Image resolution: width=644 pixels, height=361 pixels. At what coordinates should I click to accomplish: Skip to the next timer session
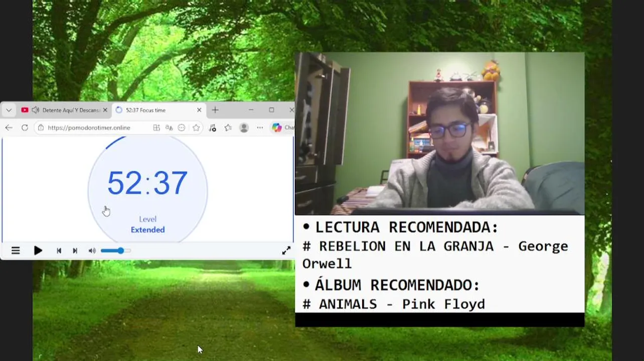coord(75,251)
